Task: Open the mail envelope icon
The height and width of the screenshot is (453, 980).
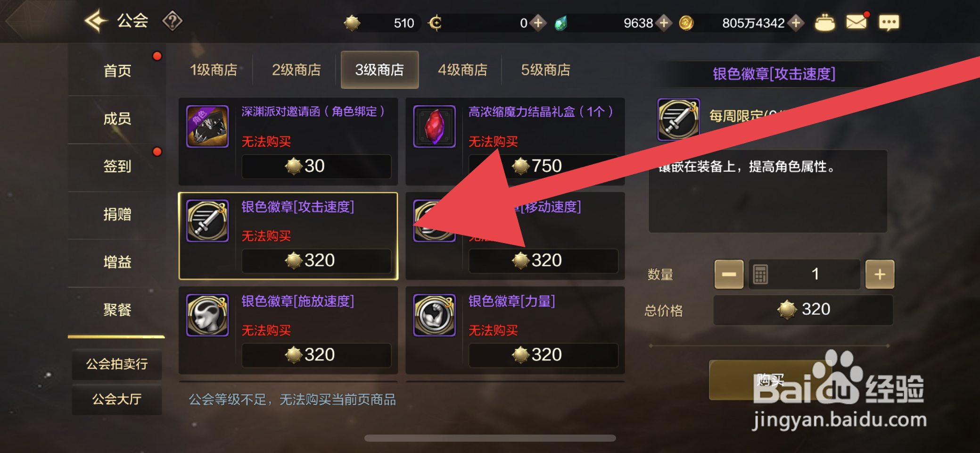Action: tap(856, 22)
